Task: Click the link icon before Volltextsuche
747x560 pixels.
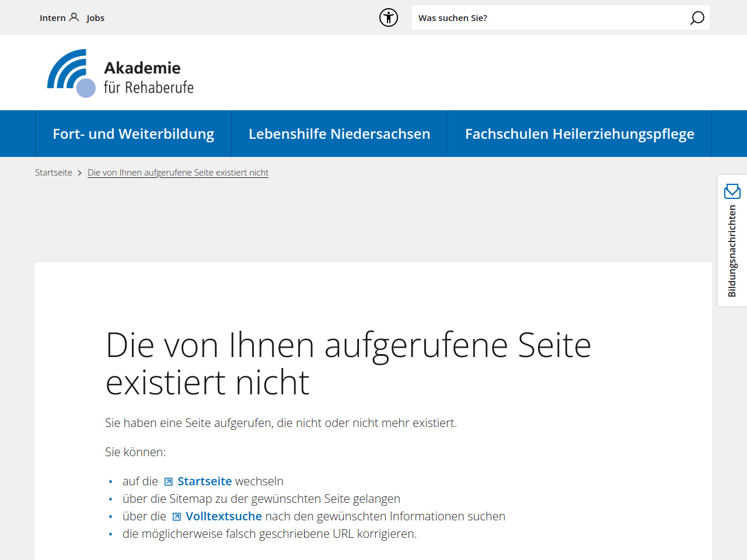Action: click(x=177, y=517)
